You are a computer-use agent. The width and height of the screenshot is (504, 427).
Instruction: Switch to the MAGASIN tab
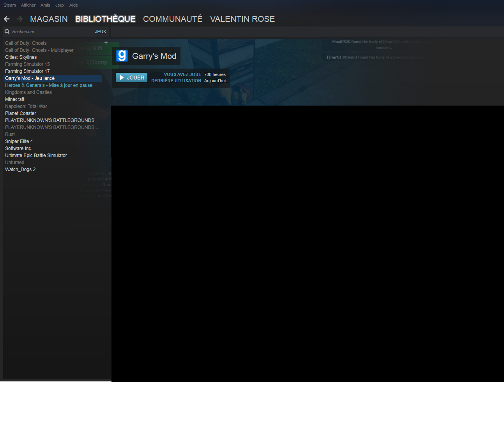(x=49, y=19)
